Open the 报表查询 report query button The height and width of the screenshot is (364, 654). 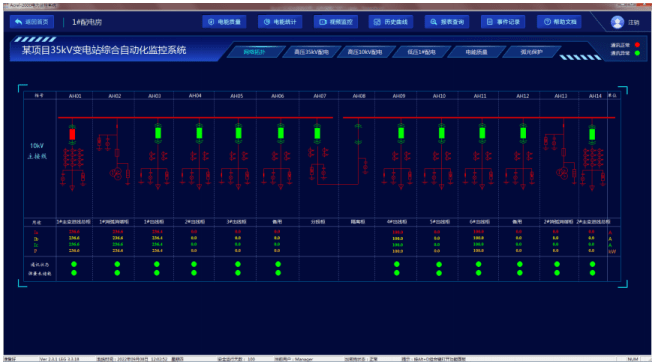[447, 22]
